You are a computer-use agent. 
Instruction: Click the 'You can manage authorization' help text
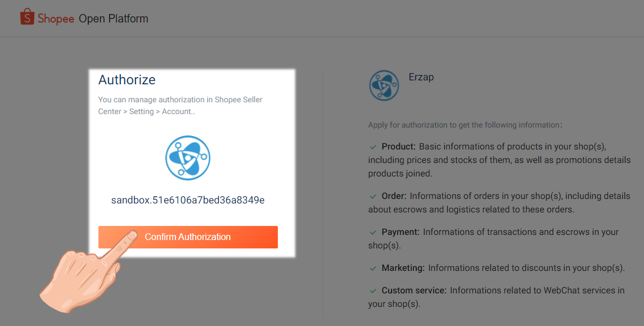coord(181,106)
